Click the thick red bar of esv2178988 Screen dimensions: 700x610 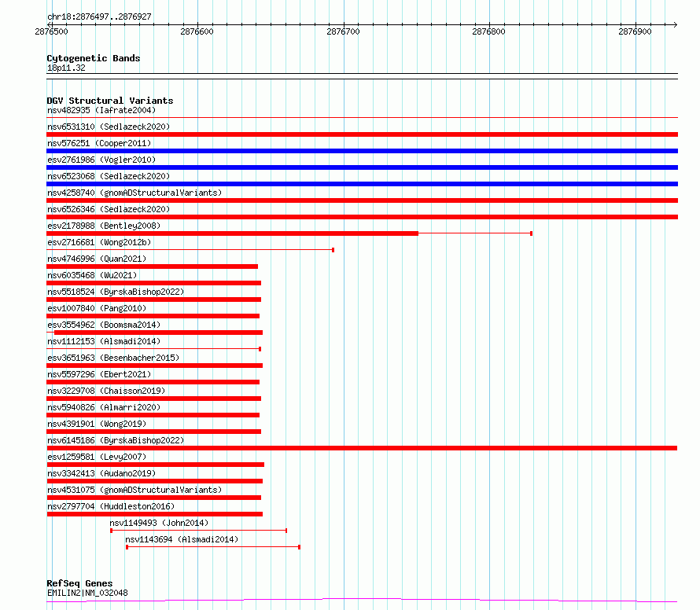(232, 233)
